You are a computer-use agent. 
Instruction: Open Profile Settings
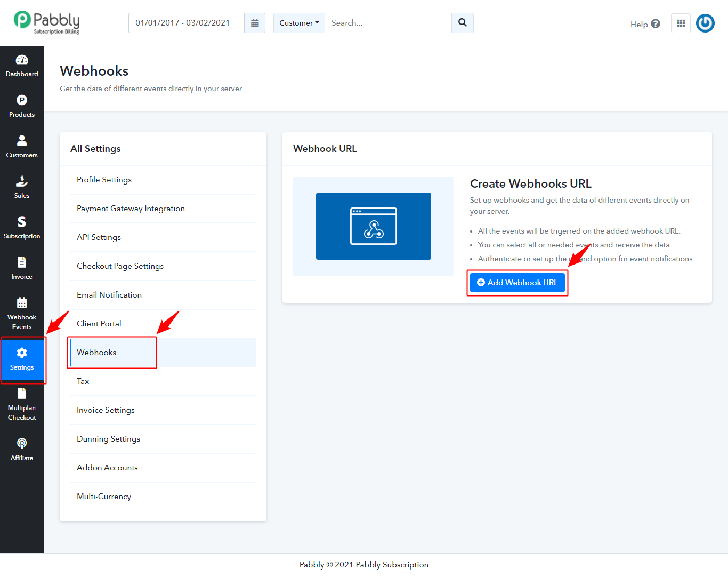coord(163,180)
